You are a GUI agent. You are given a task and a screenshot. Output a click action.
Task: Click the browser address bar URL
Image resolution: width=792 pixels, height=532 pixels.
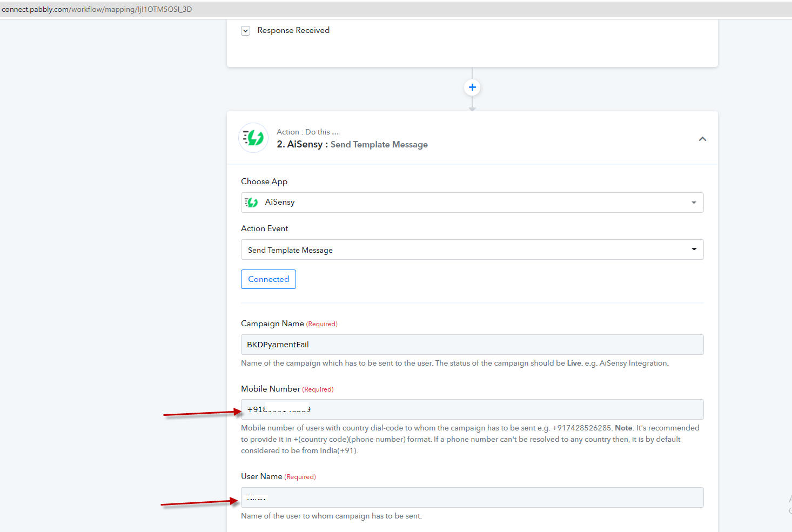(x=97, y=9)
